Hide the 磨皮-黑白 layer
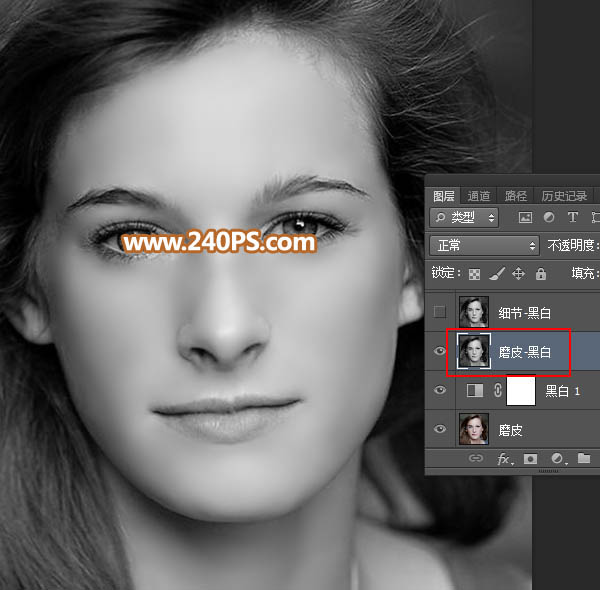The height and width of the screenshot is (590, 600). pos(440,351)
